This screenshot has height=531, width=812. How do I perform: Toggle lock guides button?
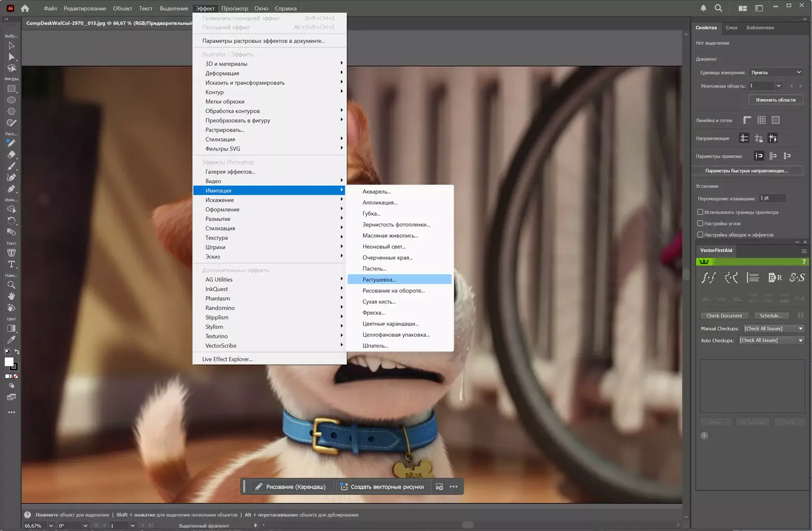[x=758, y=138]
